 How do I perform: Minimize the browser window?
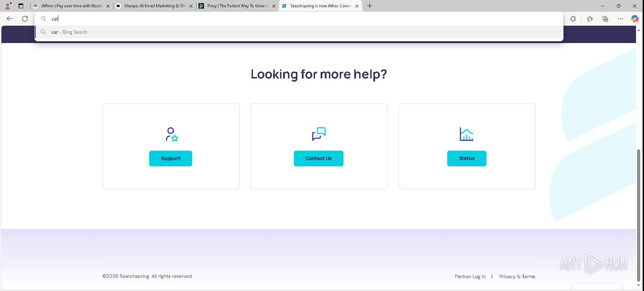pos(603,6)
